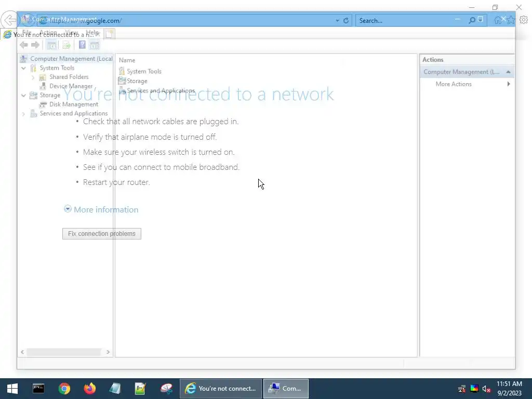This screenshot has height=399, width=532.
Task: Switch to Internet Explorer taskbar button
Action: (x=221, y=389)
